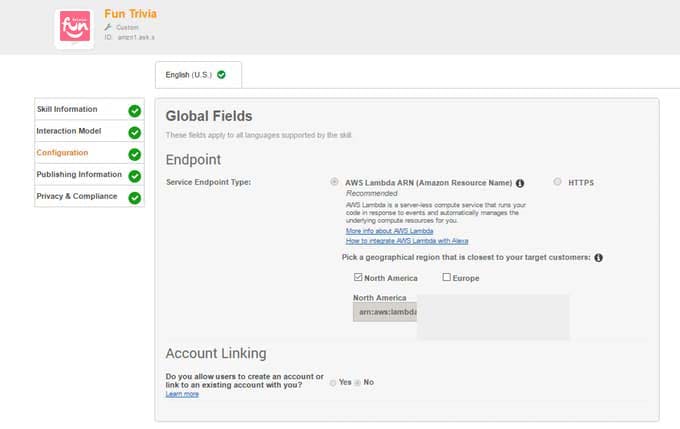
Task: Go to Skill Information section
Action: click(89, 109)
